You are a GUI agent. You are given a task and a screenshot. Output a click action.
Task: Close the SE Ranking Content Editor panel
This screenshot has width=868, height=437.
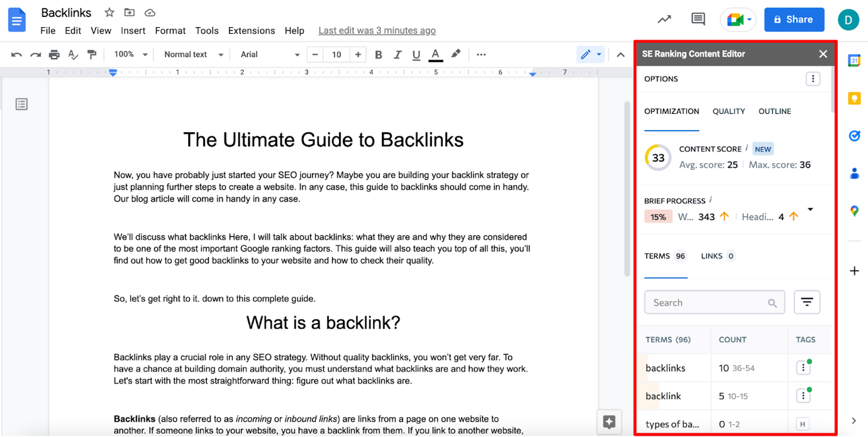pyautogui.click(x=823, y=54)
